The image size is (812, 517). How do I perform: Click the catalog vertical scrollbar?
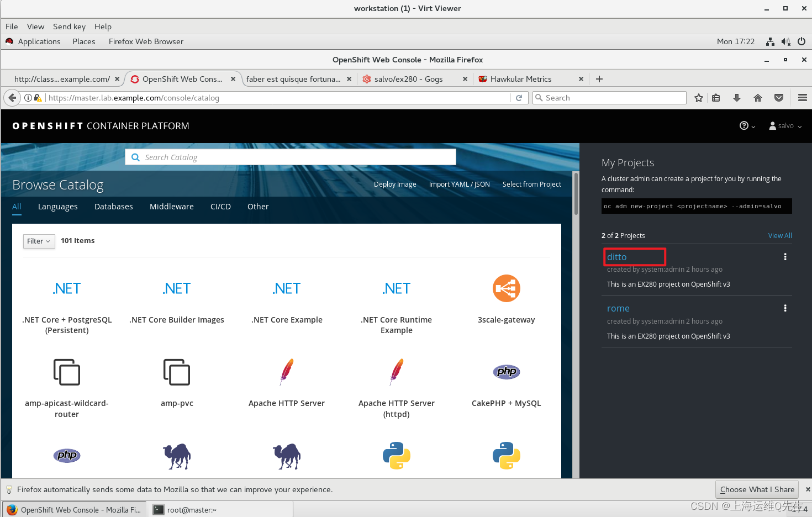click(576, 194)
